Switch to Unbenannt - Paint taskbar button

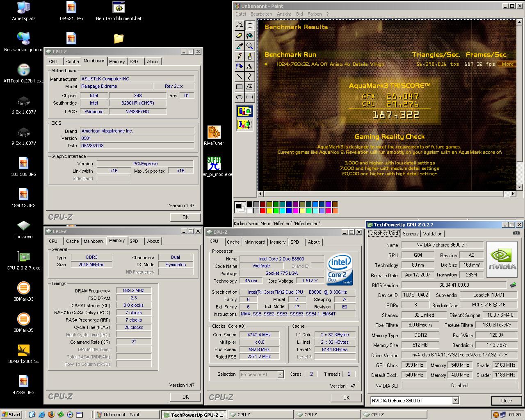[126, 415]
